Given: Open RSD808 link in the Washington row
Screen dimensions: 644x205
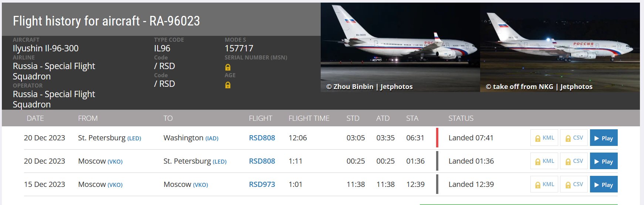Looking at the screenshot, I should click(x=262, y=138).
